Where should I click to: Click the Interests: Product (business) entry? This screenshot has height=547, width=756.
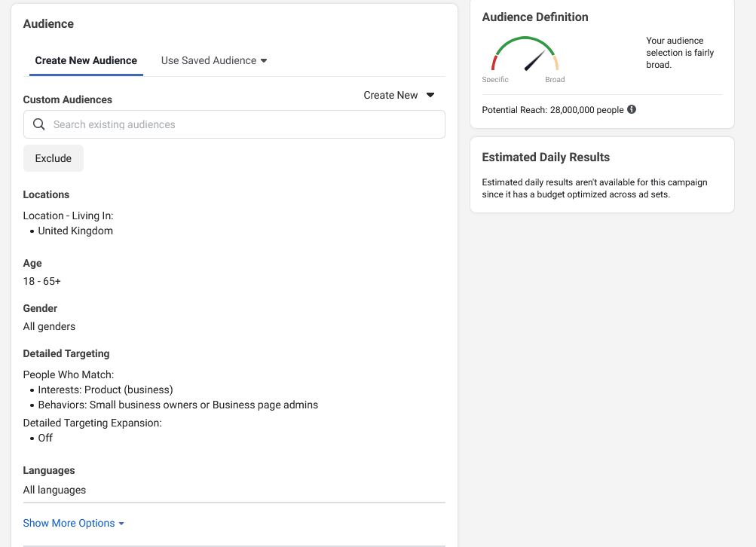point(105,390)
